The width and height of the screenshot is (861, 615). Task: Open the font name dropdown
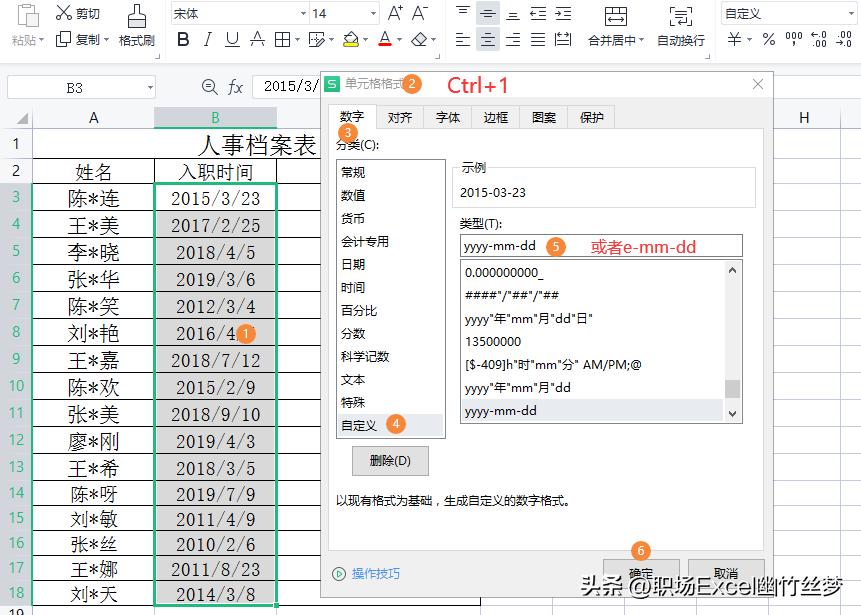[x=303, y=13]
